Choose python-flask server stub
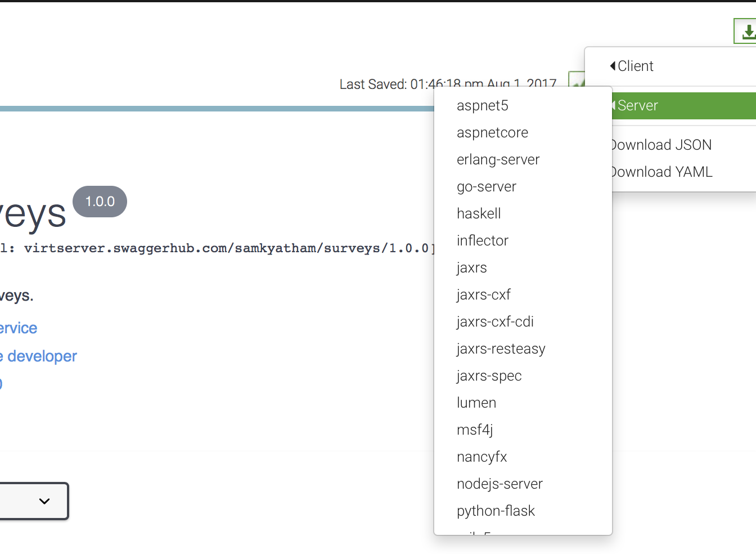The width and height of the screenshot is (756, 554). point(496,511)
